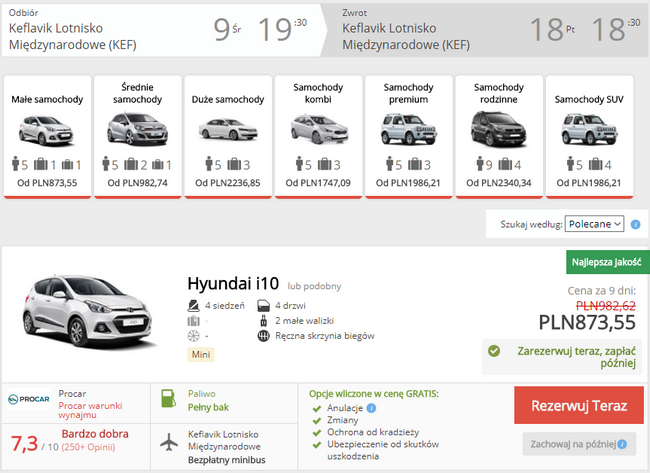Edit the Odbiór pickup location panel
Viewport: 650px width, 473px height.
162,30
